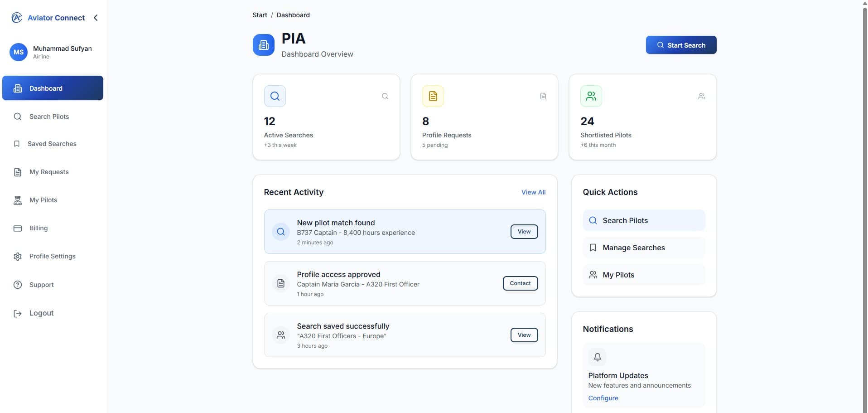Click the Active Searches magnifier icon
Viewport: 868px width, 413px height.
point(275,96)
